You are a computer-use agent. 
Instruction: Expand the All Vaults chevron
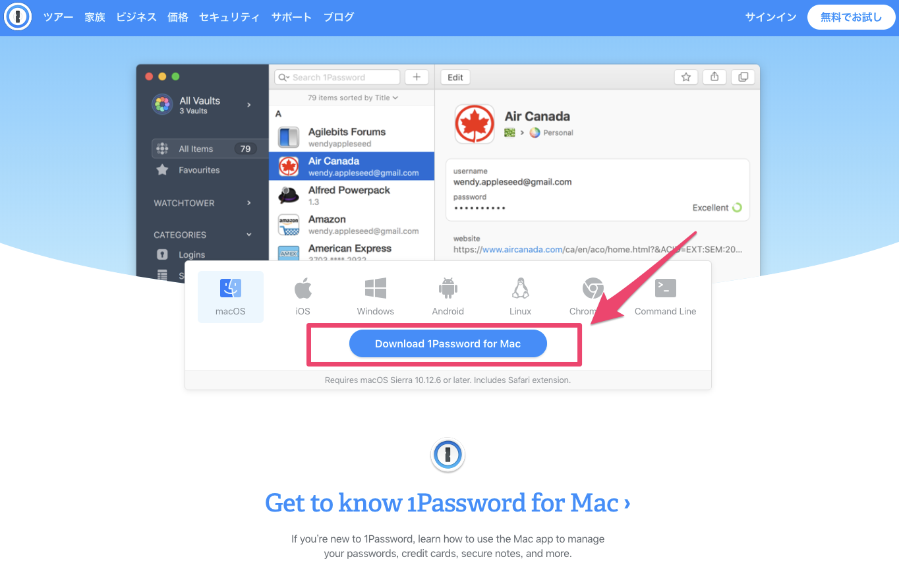click(x=248, y=105)
